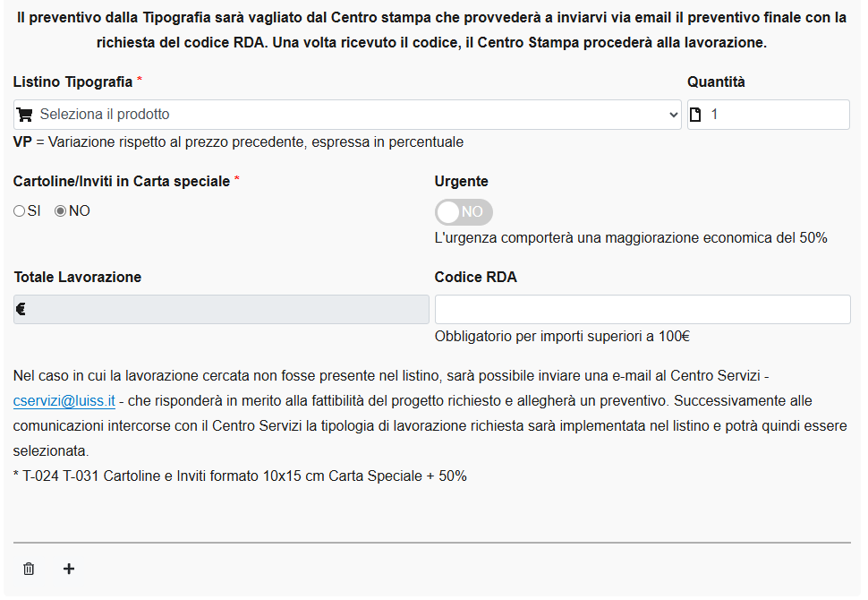Click the trash icon to delete row

tap(29, 569)
